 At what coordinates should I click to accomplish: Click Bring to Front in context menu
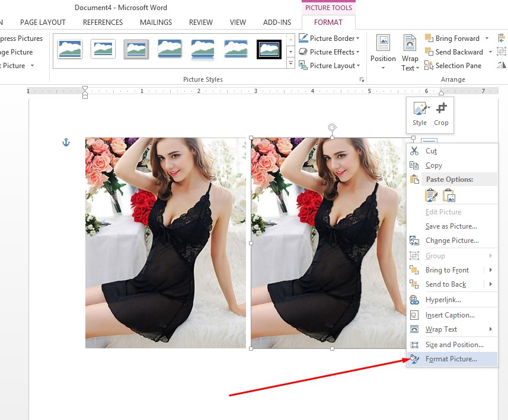(447, 270)
